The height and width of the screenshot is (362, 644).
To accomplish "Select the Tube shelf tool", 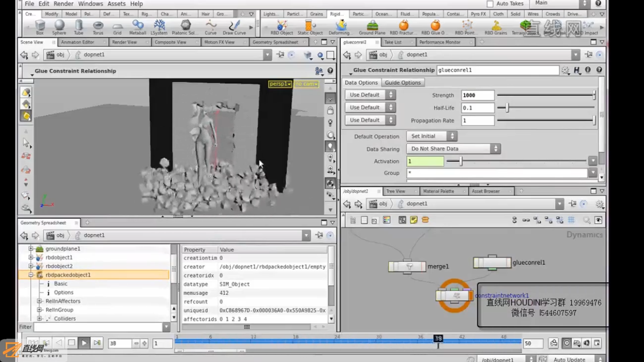I will [79, 27].
